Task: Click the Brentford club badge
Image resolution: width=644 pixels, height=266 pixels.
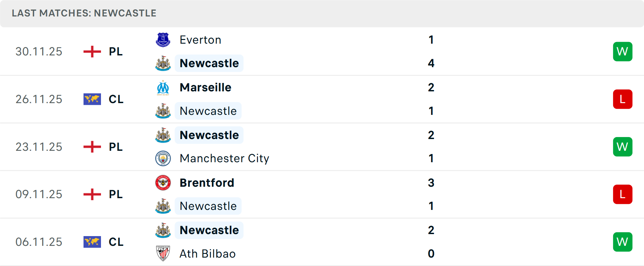Action: point(163,183)
